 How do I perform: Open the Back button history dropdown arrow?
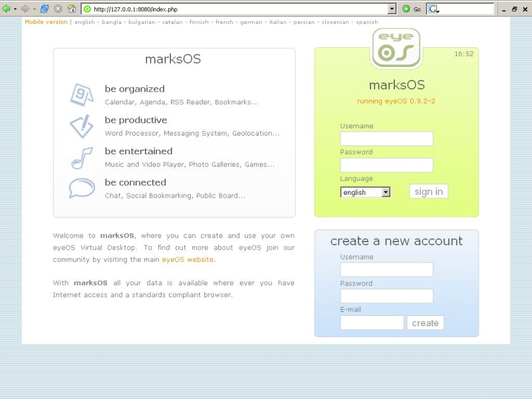pos(15,9)
